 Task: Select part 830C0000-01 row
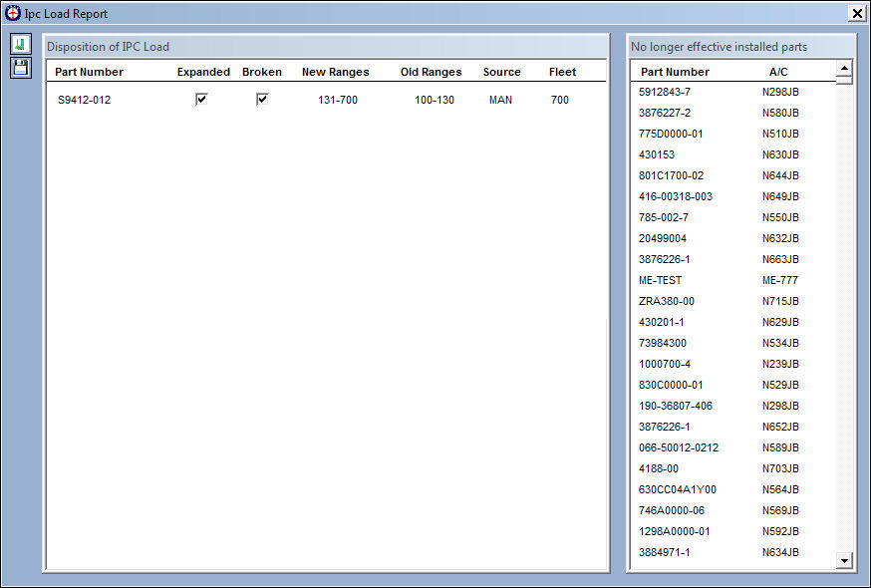point(733,385)
